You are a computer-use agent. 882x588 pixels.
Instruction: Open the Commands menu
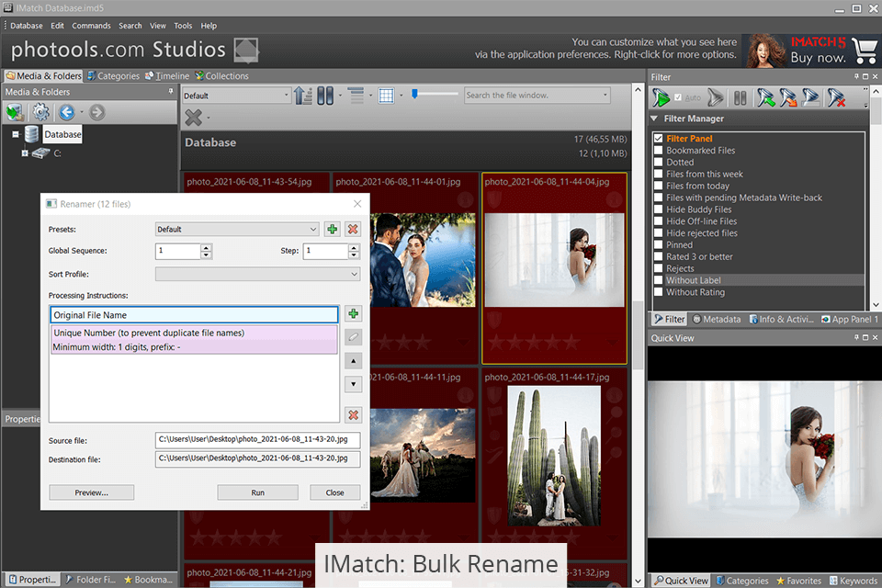coord(91,26)
